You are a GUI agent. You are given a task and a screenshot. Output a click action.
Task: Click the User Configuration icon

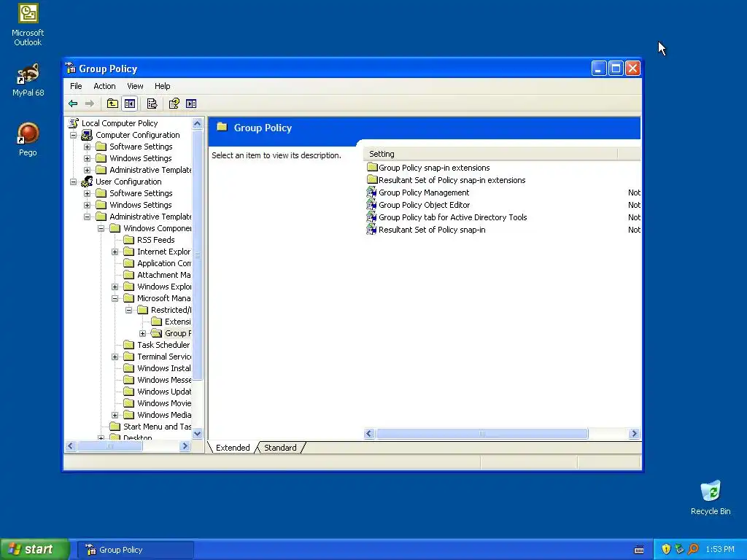coord(88,182)
